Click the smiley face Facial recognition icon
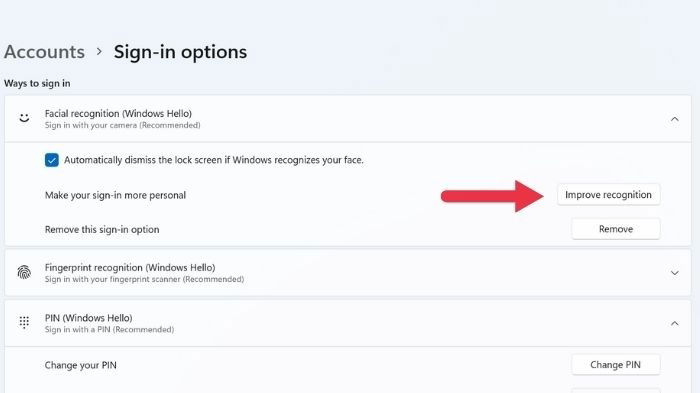700x393 pixels. 24,118
